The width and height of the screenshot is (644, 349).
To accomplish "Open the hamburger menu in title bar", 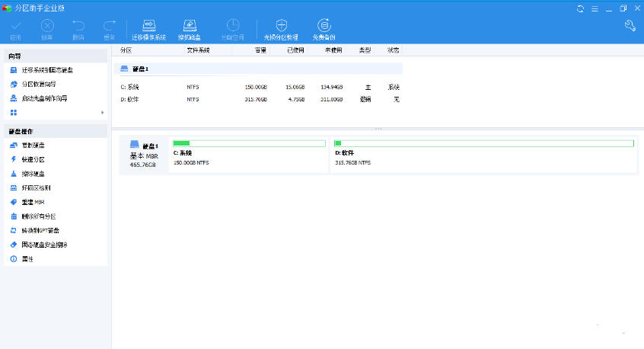I will [595, 8].
